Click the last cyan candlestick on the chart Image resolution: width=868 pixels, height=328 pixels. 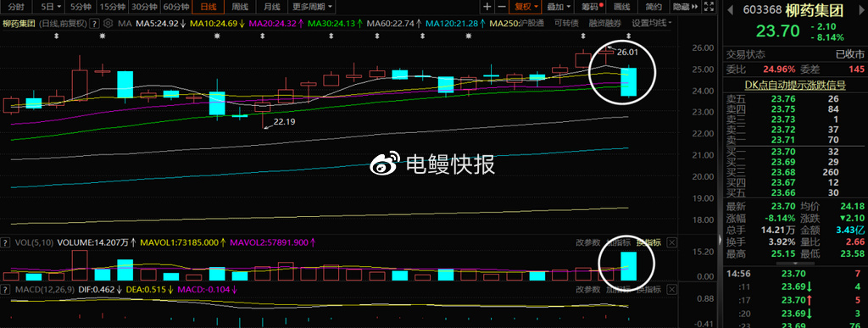628,82
